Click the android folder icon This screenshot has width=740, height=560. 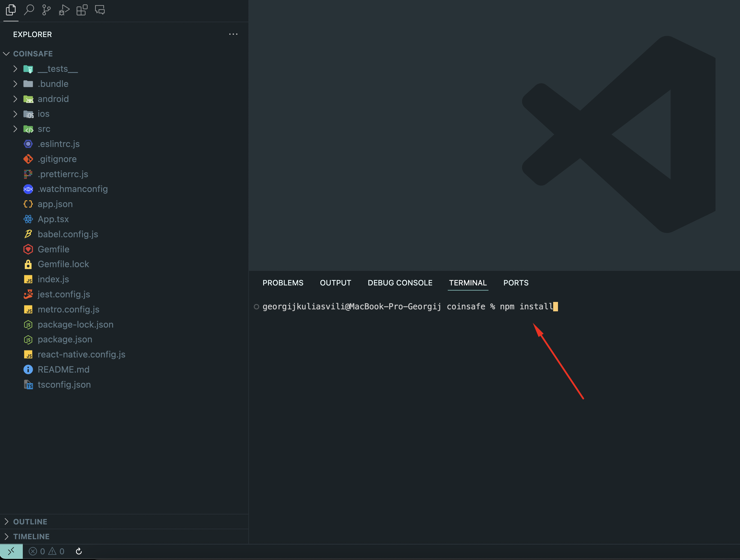(28, 99)
